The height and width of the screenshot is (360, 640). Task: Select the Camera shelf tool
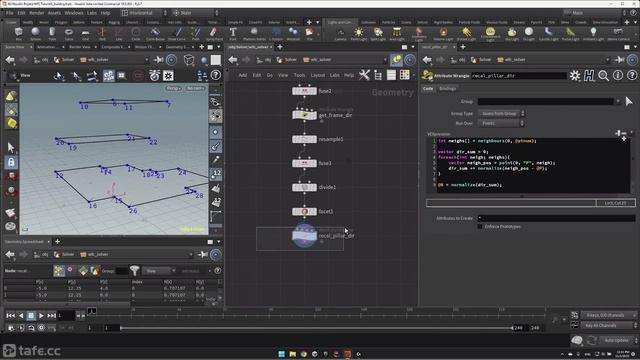[x=340, y=33]
